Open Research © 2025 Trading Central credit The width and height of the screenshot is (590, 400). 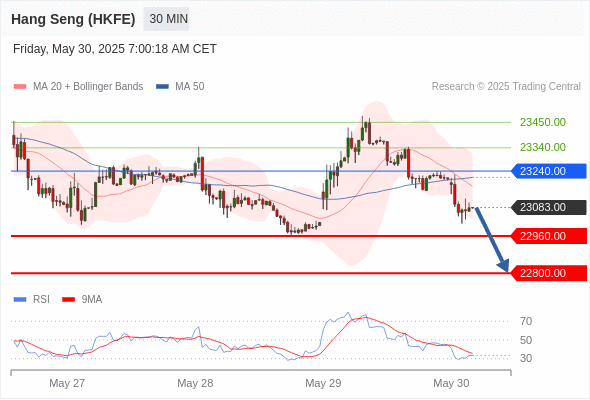point(506,87)
